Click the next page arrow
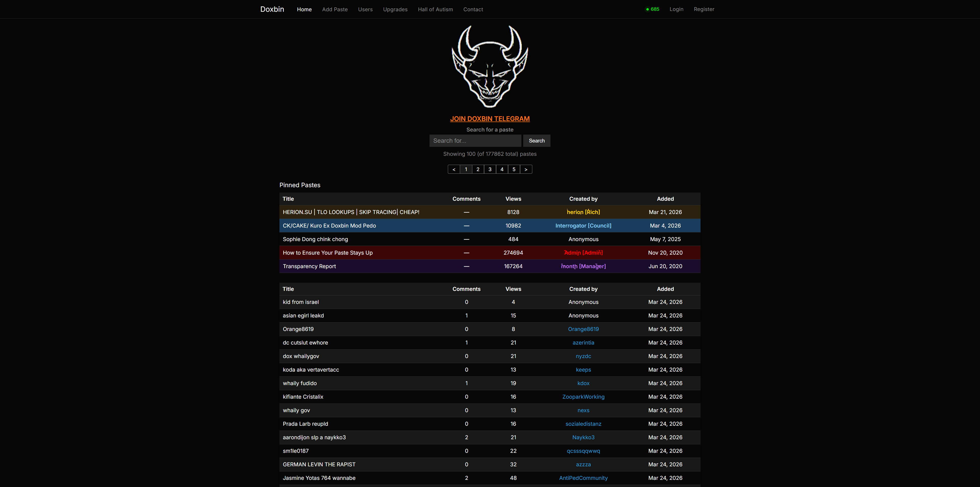980x487 pixels. tap(526, 169)
